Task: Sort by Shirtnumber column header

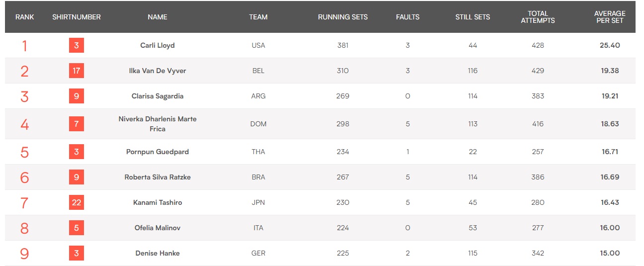Action: pos(77,17)
